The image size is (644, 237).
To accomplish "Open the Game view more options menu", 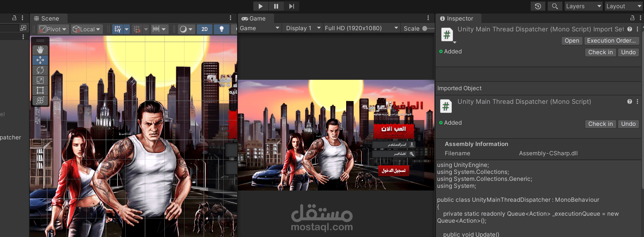I will [428, 18].
